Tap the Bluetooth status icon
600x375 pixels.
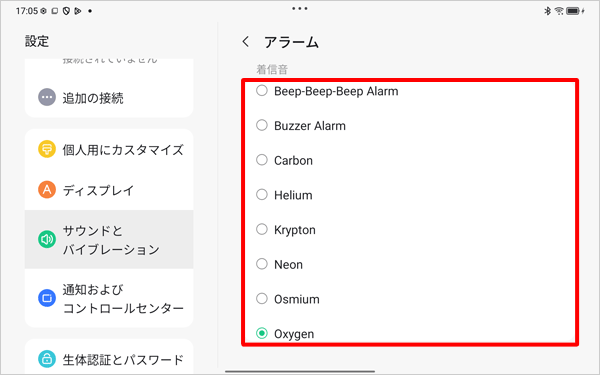[547, 11]
